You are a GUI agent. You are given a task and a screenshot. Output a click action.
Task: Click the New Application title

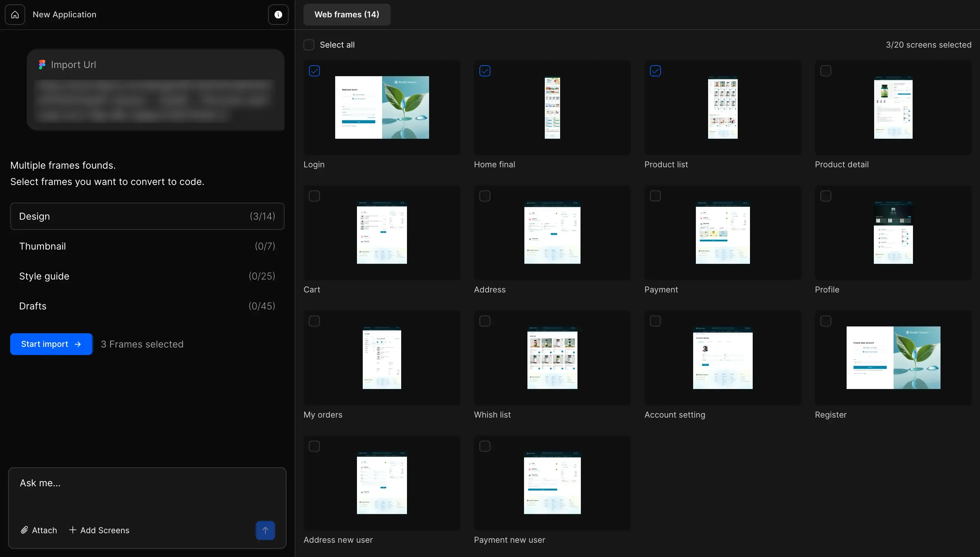[64, 15]
